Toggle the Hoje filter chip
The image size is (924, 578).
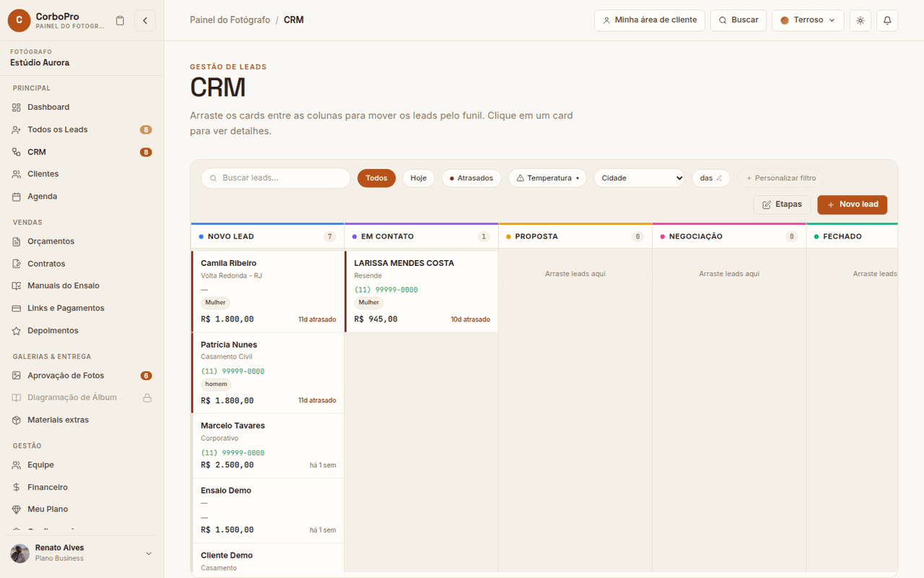coord(419,178)
